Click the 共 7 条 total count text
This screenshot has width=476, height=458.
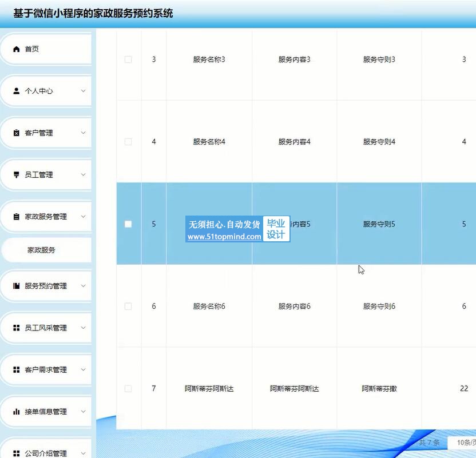[429, 443]
